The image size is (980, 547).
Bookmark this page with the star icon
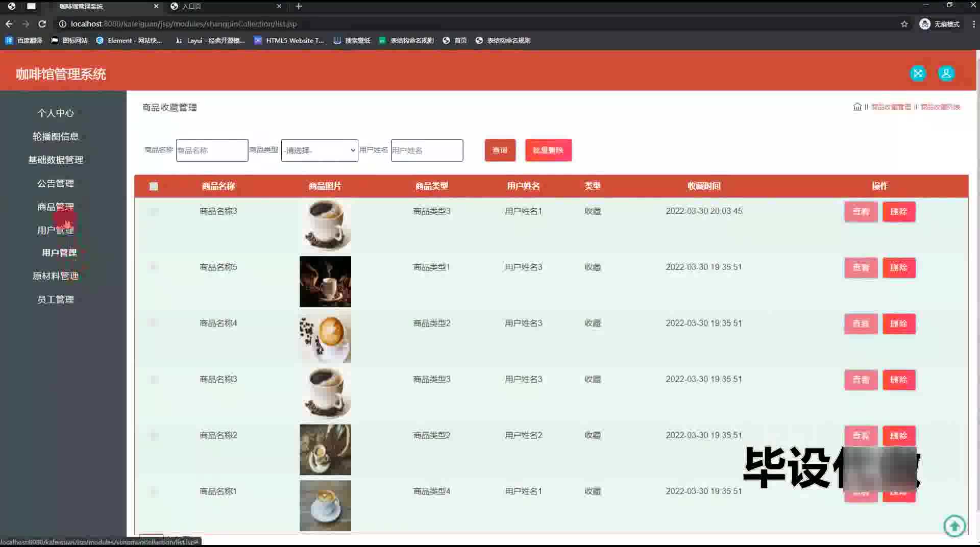(904, 24)
